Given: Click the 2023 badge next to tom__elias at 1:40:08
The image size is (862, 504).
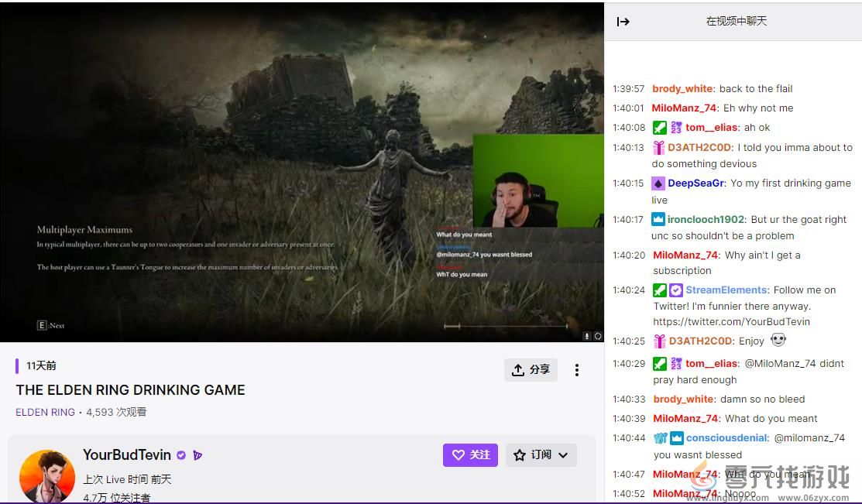Looking at the screenshot, I should coord(676,128).
